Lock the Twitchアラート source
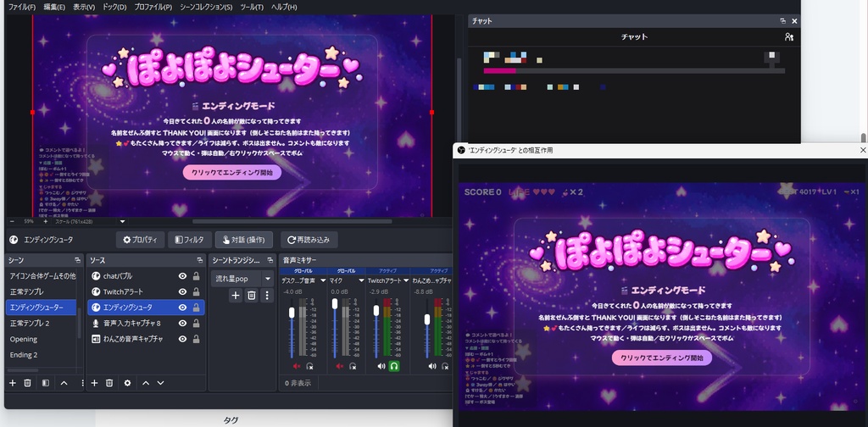 point(196,291)
